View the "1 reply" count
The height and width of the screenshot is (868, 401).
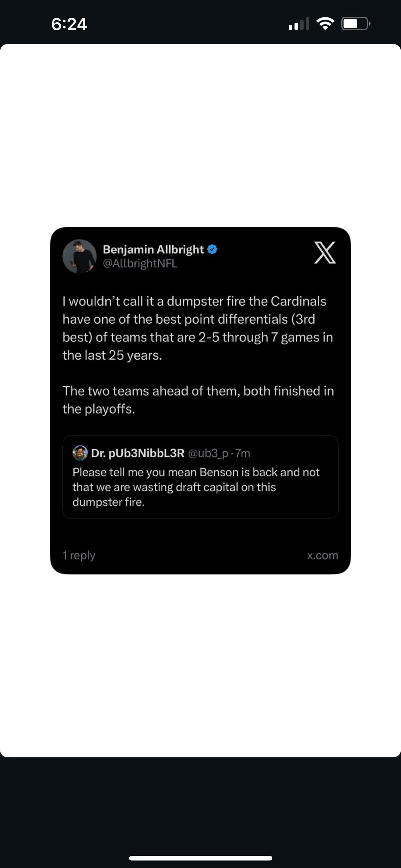tap(79, 555)
